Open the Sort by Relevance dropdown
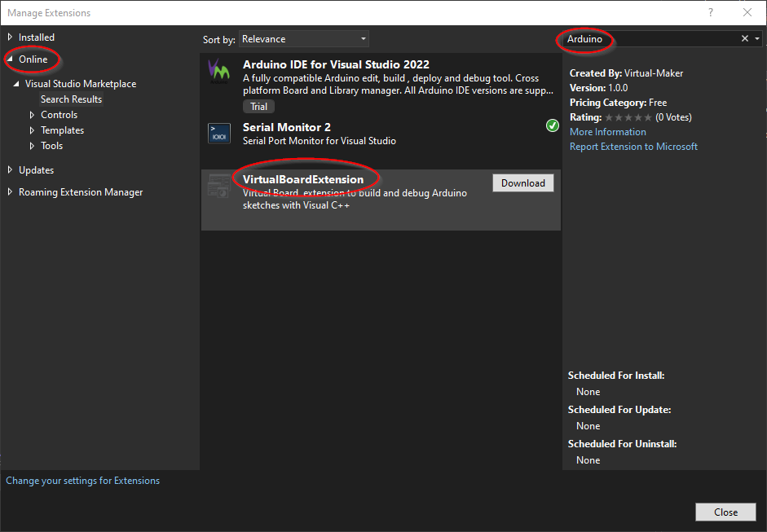The height and width of the screenshot is (532, 767). [304, 39]
